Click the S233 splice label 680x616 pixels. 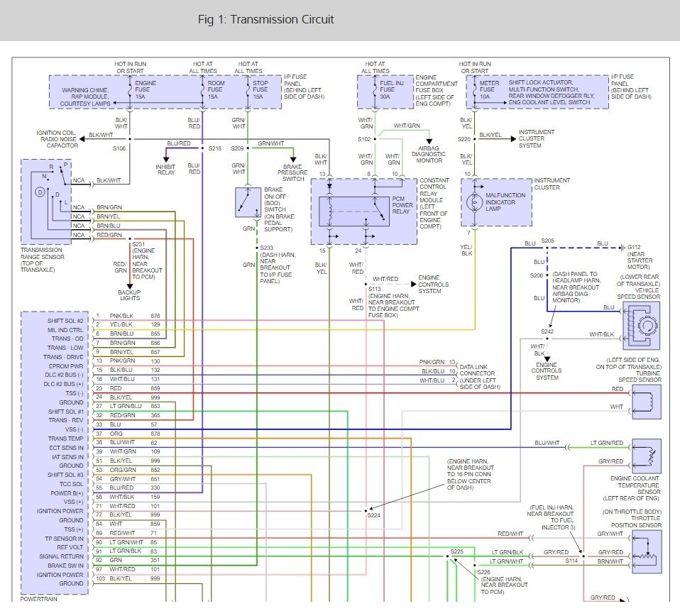[267, 248]
